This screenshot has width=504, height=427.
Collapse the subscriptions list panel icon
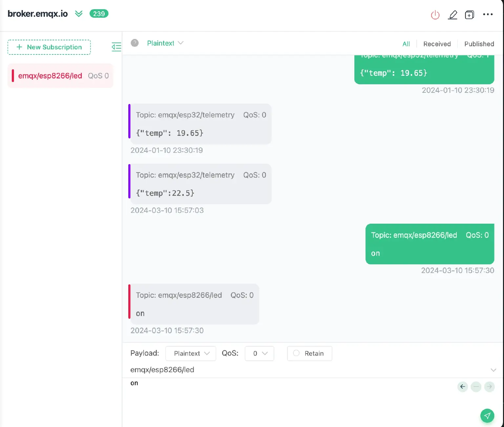[x=116, y=47]
